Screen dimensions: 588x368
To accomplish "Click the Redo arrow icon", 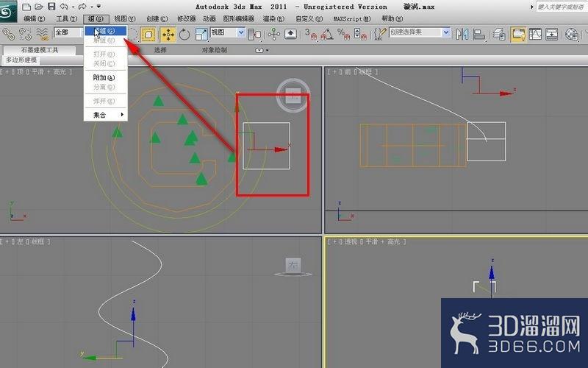I will pos(82,7).
